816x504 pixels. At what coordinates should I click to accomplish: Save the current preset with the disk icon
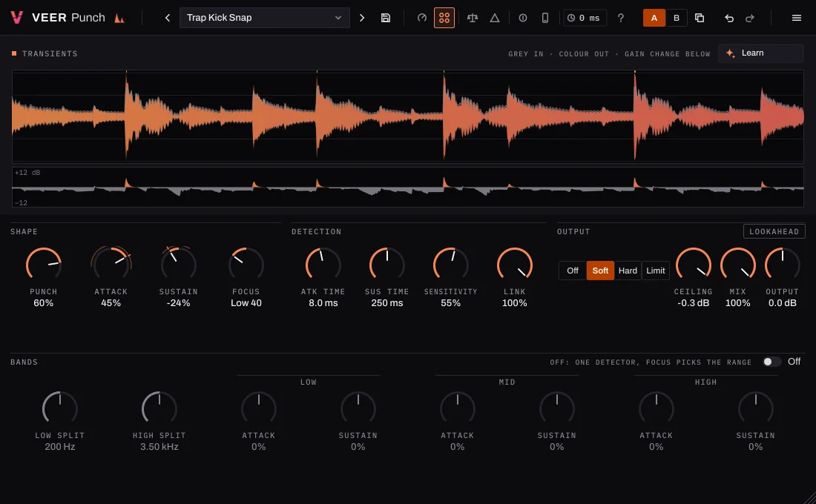[x=386, y=18]
